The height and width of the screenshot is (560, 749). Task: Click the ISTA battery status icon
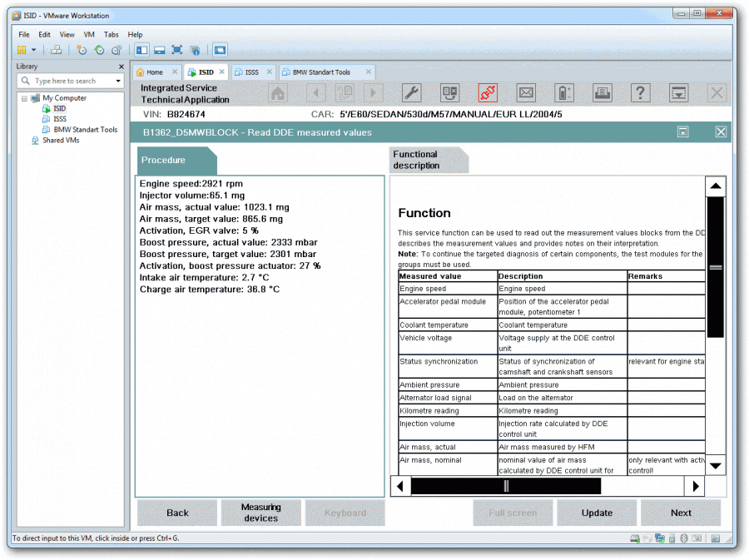(x=564, y=92)
